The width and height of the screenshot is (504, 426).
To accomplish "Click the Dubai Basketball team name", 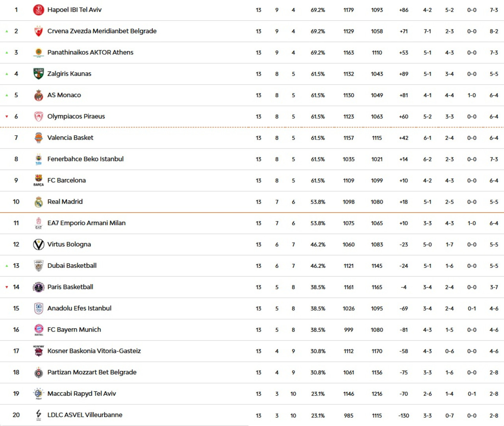I will (72, 266).
